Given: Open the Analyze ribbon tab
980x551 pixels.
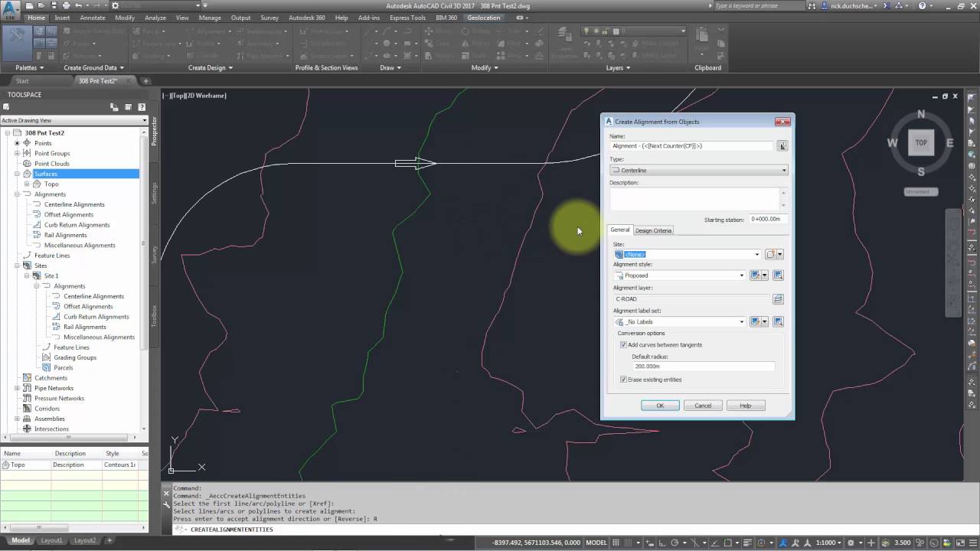Looking at the screenshot, I should (x=155, y=18).
